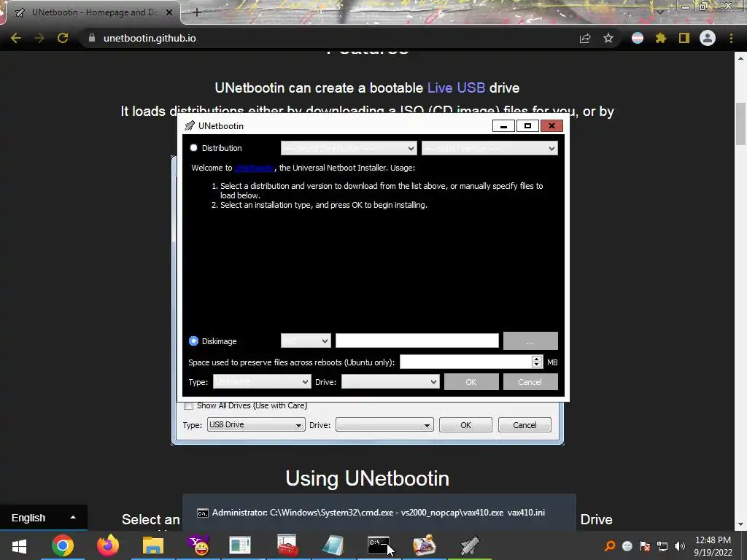Image resolution: width=747 pixels, height=560 pixels.
Task: Select the Distribution radio button
Action: (x=194, y=148)
